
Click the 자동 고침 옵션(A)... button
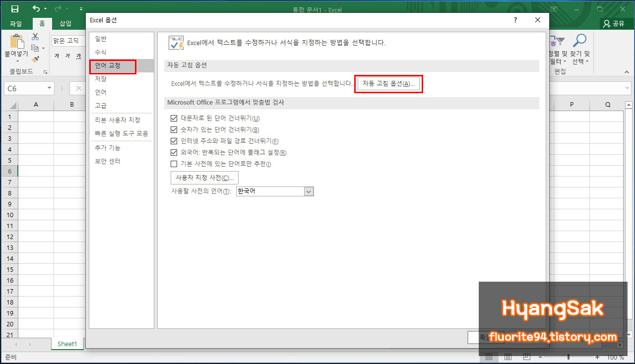click(x=388, y=84)
